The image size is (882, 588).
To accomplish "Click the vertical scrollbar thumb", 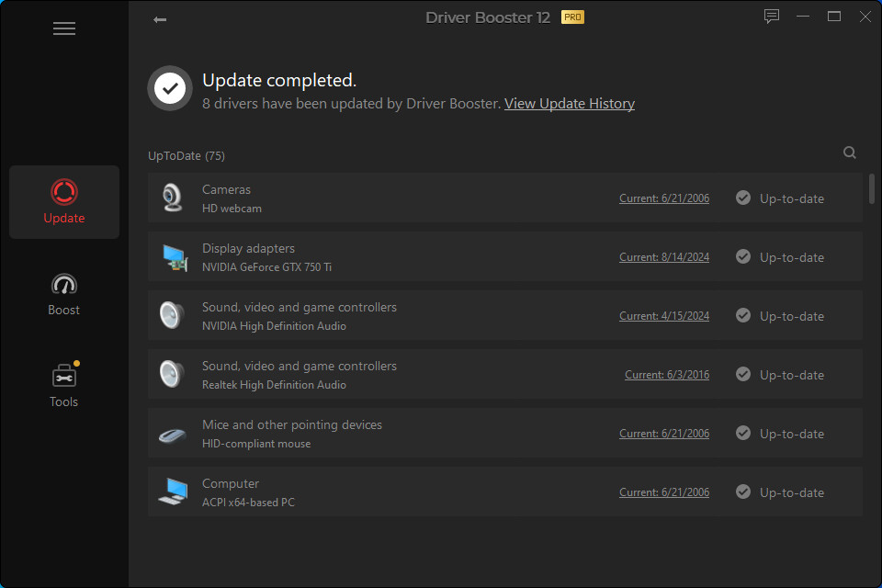I will (x=871, y=187).
